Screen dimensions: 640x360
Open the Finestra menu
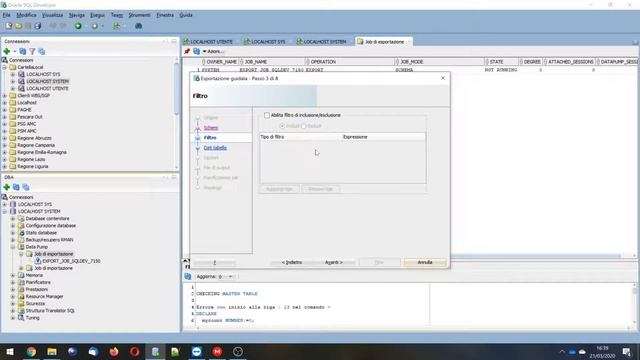point(165,15)
